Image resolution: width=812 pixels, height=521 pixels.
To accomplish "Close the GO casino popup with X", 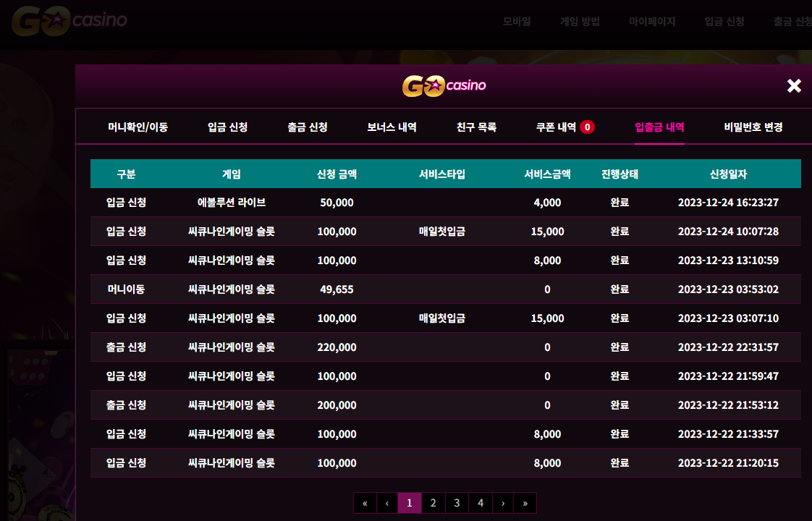I will pyautogui.click(x=794, y=85).
